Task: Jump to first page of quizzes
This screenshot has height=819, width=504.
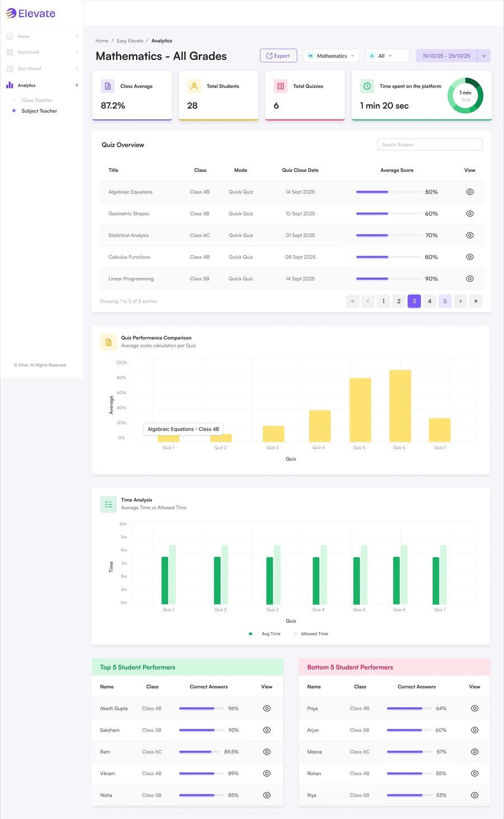Action: click(353, 301)
